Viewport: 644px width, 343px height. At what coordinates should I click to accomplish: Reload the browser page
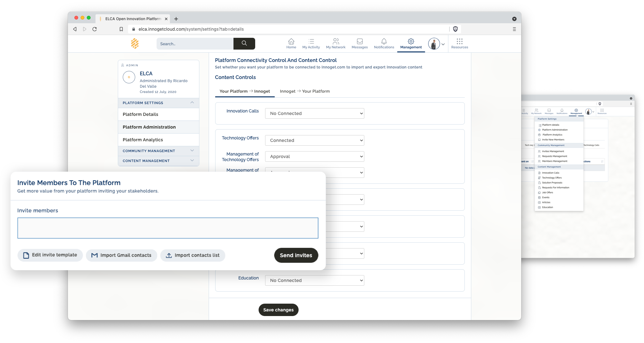pos(95,29)
